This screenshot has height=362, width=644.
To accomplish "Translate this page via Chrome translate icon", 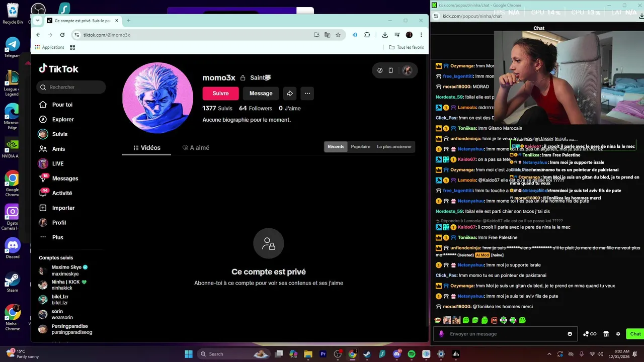I will coord(327,35).
